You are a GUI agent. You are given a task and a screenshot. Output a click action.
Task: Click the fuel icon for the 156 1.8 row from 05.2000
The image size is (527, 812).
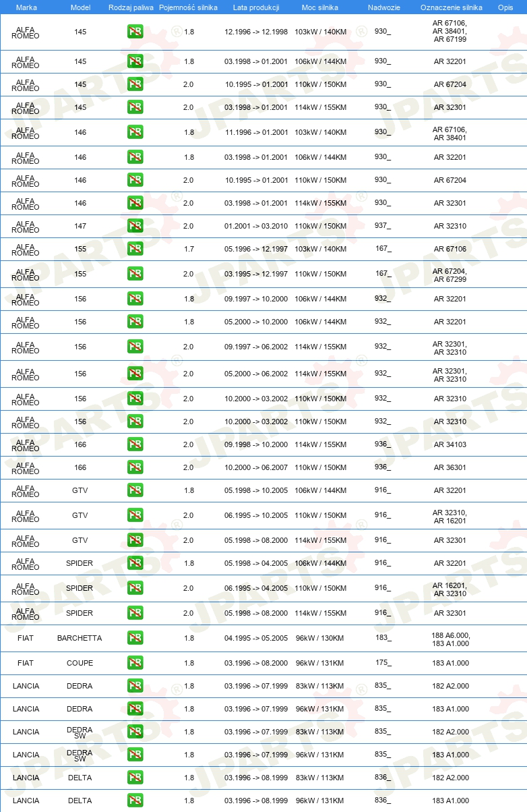(135, 322)
